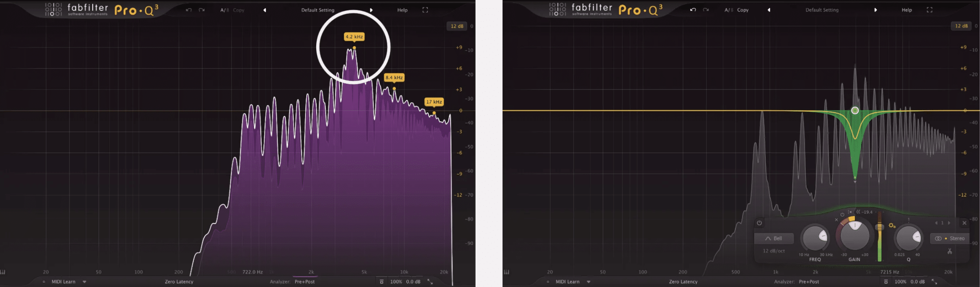The height and width of the screenshot is (287, 980).
Task: Open Help menu in right Pro-Q3 window
Action: tap(906, 10)
